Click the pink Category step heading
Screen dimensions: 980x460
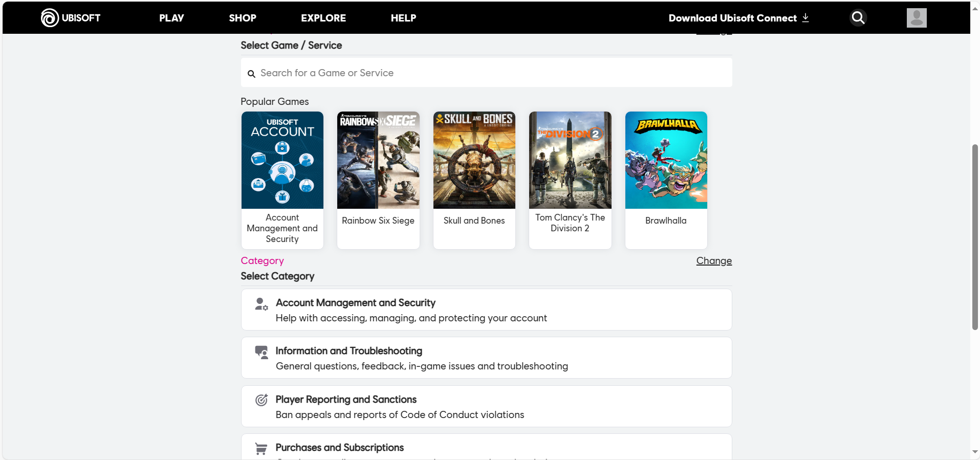262,261
